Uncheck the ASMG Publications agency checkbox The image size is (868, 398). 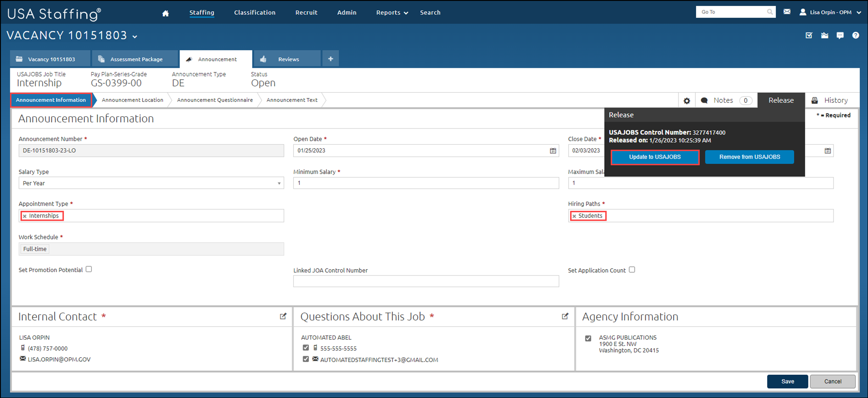click(x=588, y=338)
